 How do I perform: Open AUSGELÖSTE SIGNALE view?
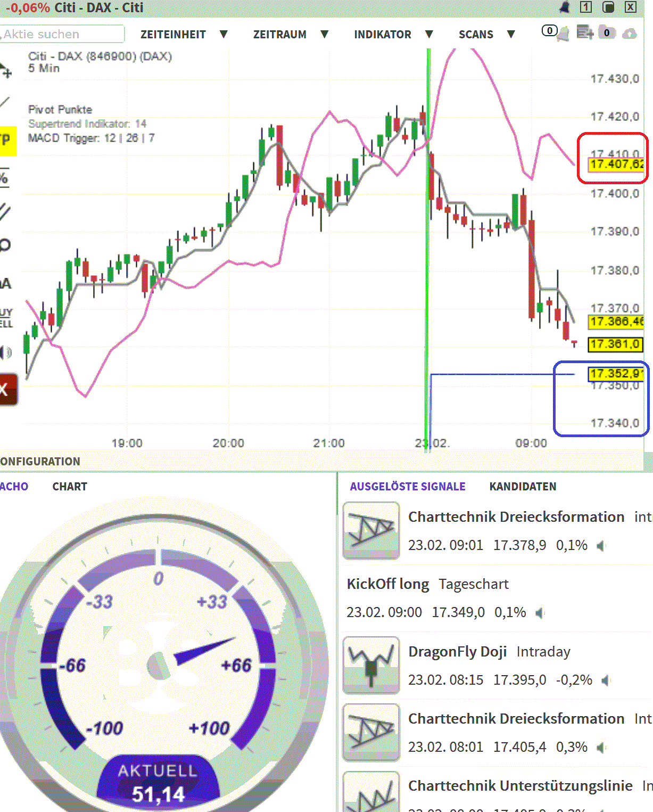pyautogui.click(x=408, y=486)
